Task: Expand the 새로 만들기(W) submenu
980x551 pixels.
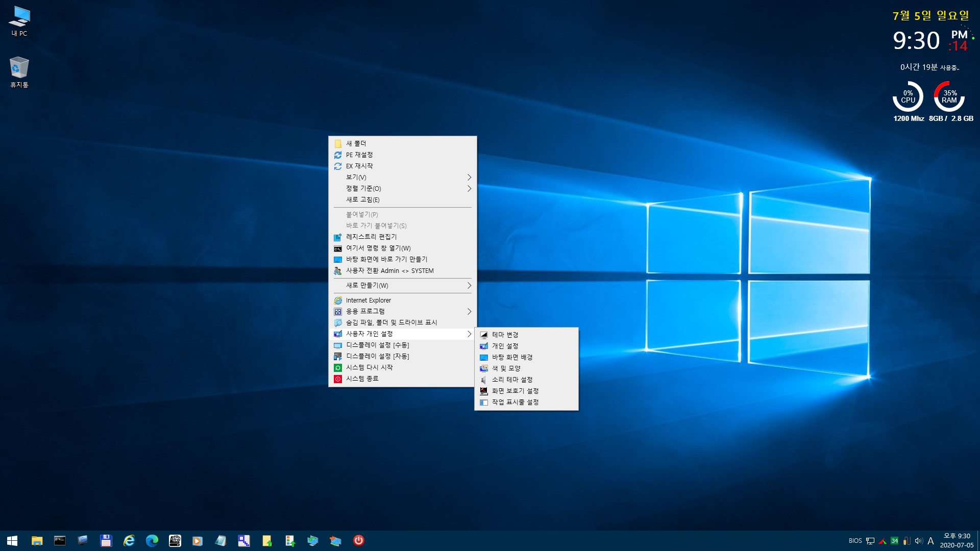Action: (x=403, y=285)
